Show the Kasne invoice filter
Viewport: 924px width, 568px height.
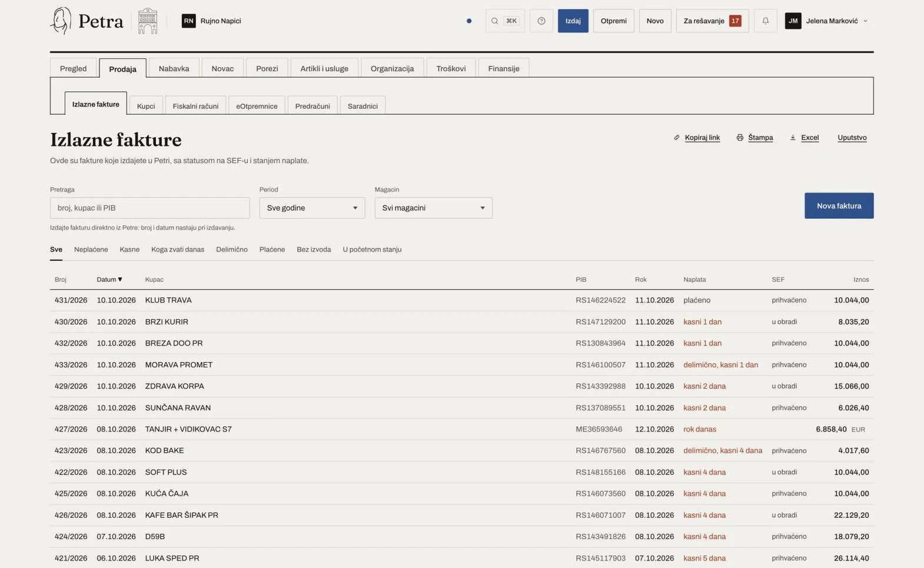click(x=129, y=250)
